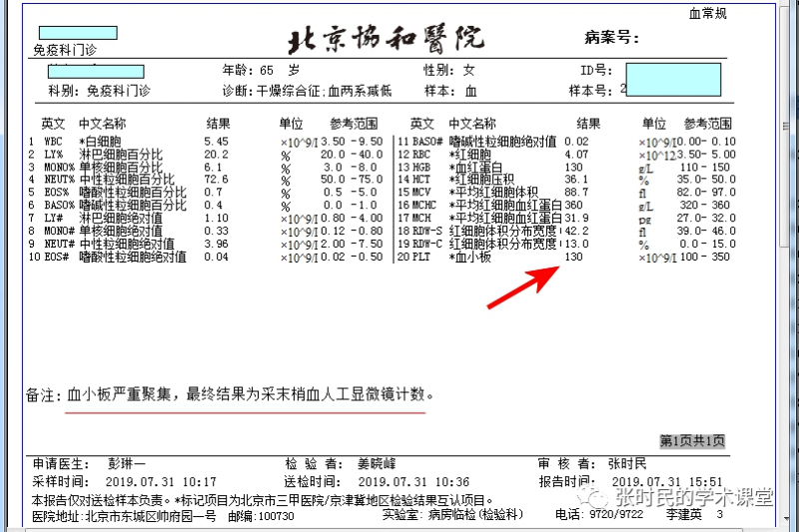The image size is (799, 532).
Task: Click the gender field 性别: 女
Action: click(x=449, y=70)
